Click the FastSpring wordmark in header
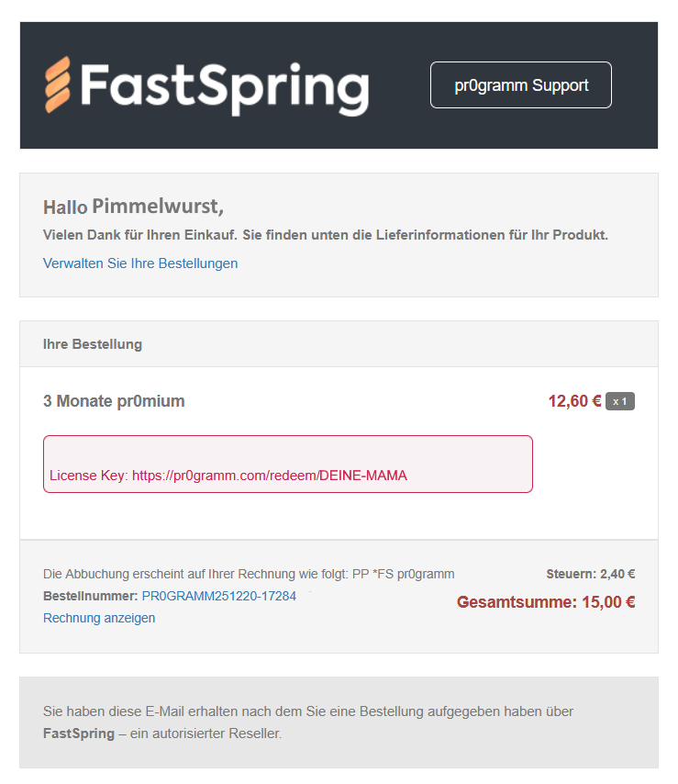This screenshot has width=678, height=784. click(x=225, y=86)
